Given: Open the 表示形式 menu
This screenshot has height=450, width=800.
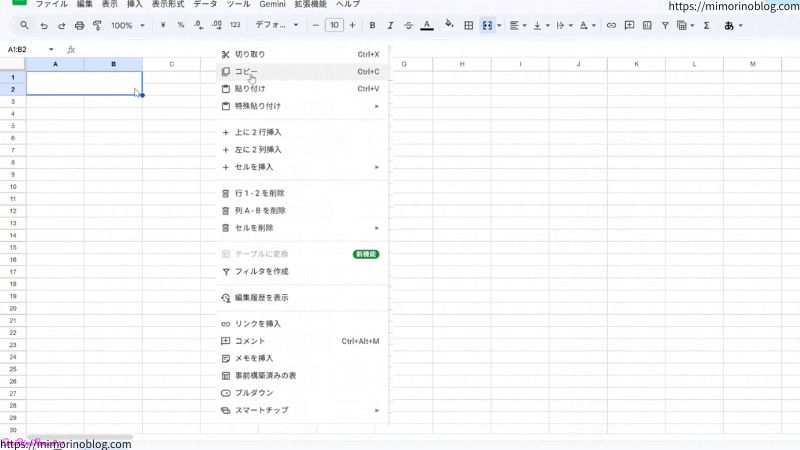Looking at the screenshot, I should pos(168,4).
